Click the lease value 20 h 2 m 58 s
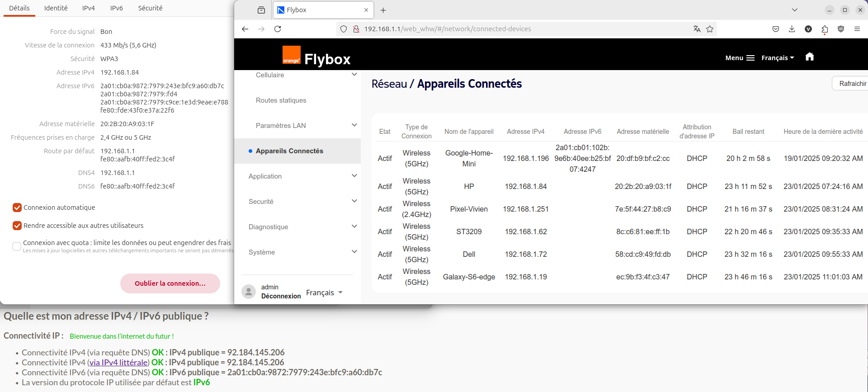 pos(748,158)
